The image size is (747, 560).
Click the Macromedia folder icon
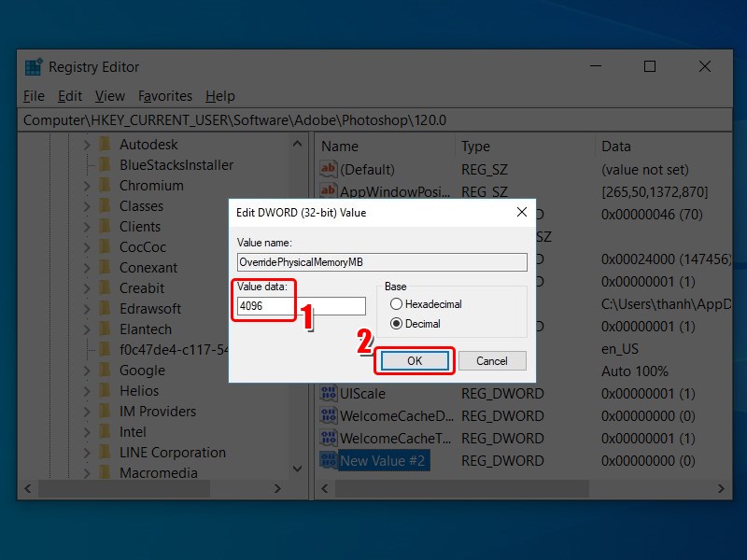coord(106,473)
